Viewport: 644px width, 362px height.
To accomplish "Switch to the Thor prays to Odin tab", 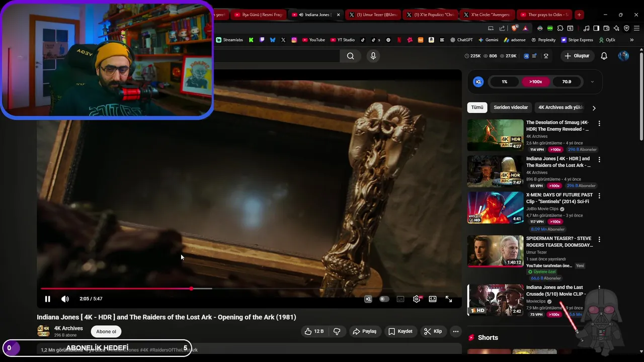I will pyautogui.click(x=544, y=15).
